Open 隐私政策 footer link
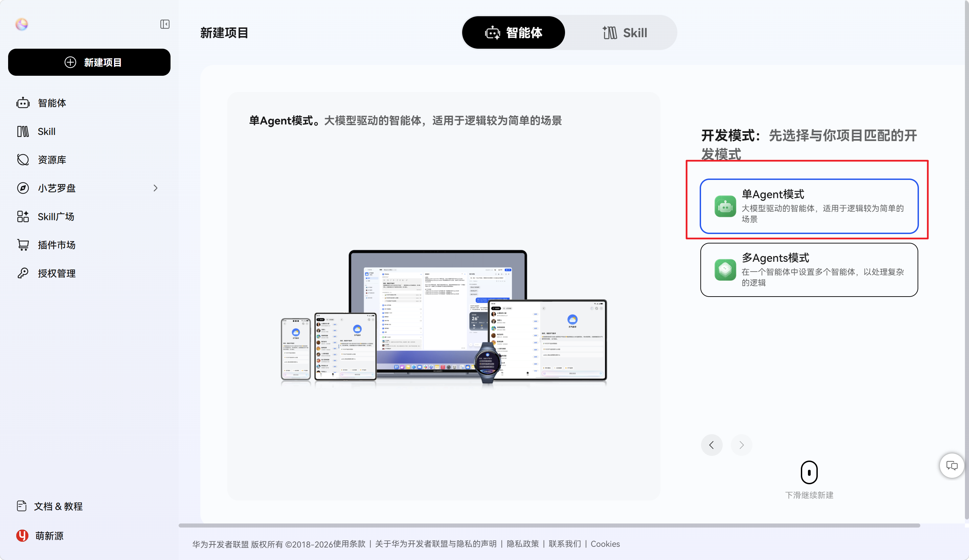969x560 pixels. [x=523, y=544]
